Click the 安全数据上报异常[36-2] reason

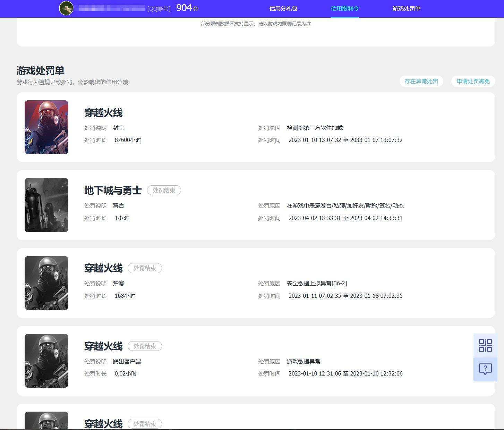(x=317, y=284)
